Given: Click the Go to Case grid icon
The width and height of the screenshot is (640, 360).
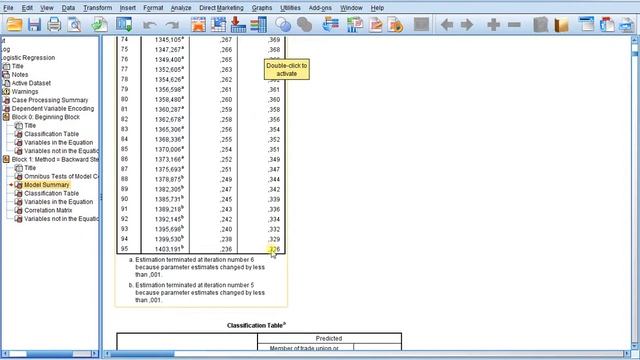Looking at the screenshot, I should [218, 24].
